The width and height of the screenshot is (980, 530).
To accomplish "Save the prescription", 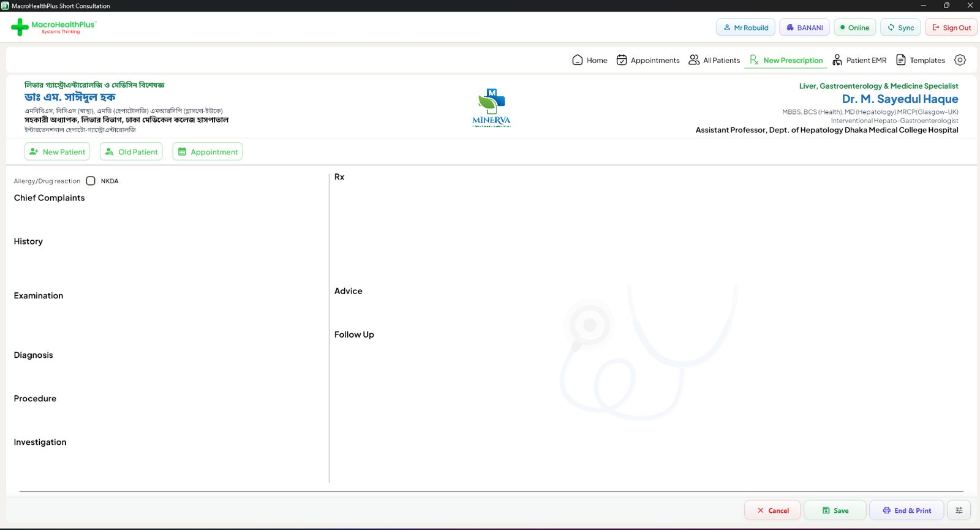I will point(835,510).
